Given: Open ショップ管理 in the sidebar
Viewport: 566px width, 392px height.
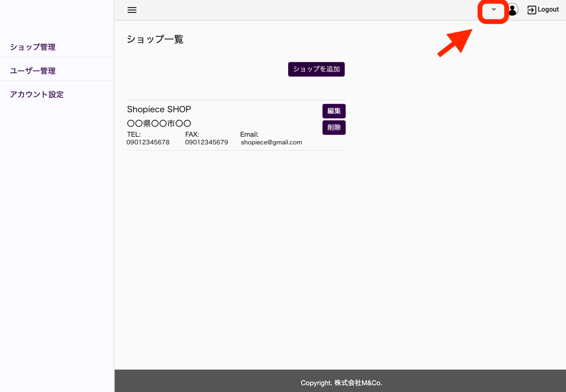Looking at the screenshot, I should [x=33, y=47].
